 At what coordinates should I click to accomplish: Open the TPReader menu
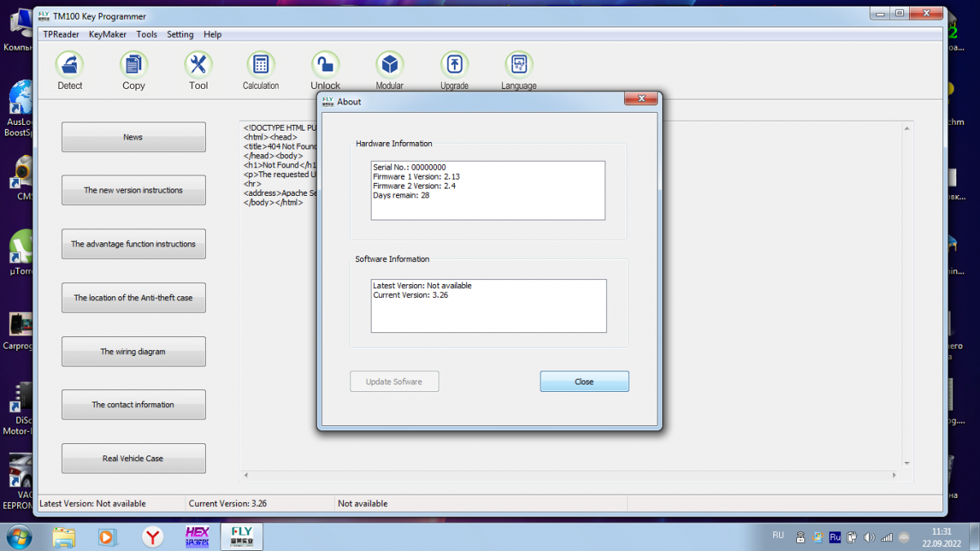click(x=61, y=34)
